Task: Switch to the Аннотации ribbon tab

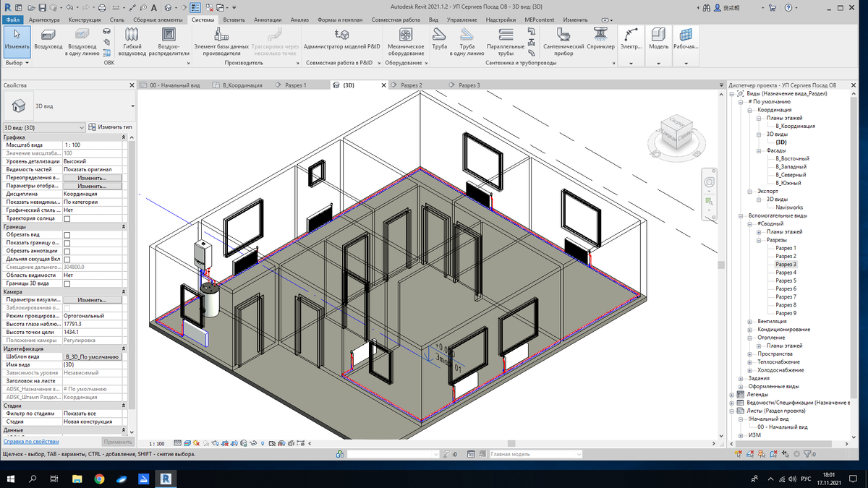Action: (x=268, y=20)
